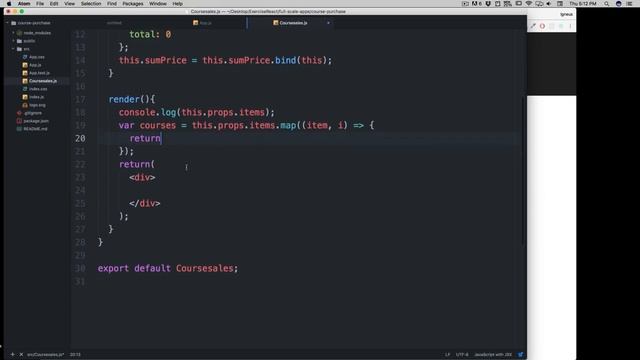Select Coursesales.js in the tree view
Image resolution: width=640 pixels, height=360 pixels.
[43, 81]
